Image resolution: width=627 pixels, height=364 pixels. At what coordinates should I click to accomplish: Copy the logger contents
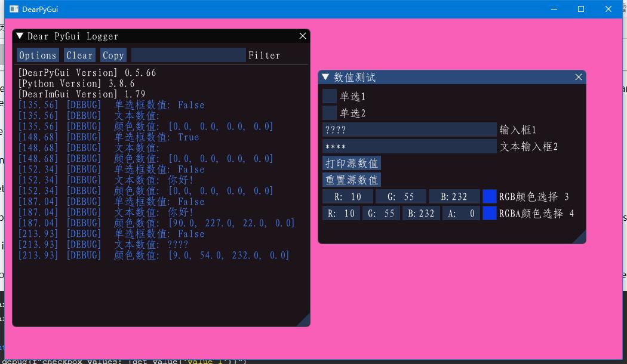113,55
